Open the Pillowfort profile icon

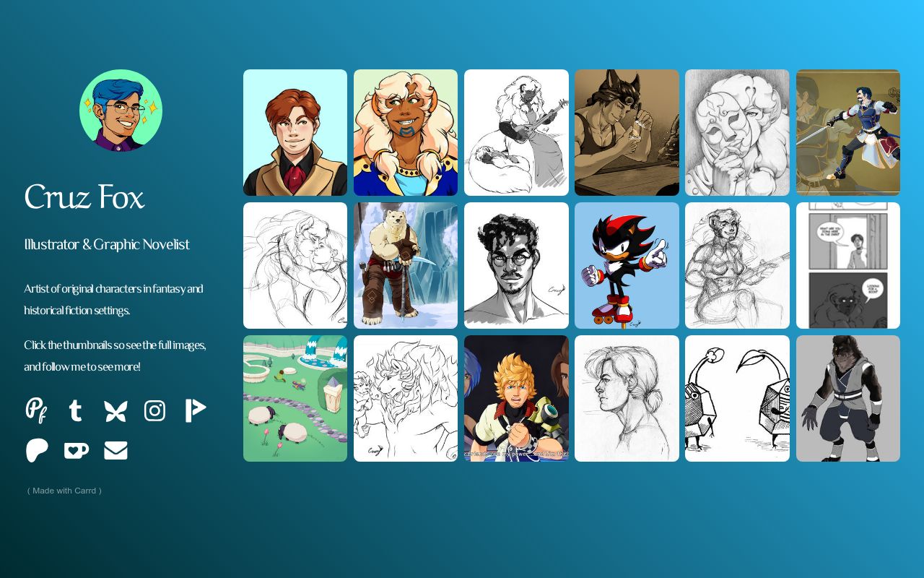tap(36, 410)
